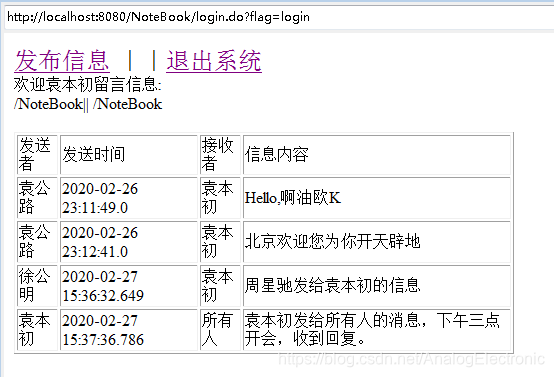The height and width of the screenshot is (377, 554).
Task: Click receiver 所有人 cell
Action: click(220, 330)
